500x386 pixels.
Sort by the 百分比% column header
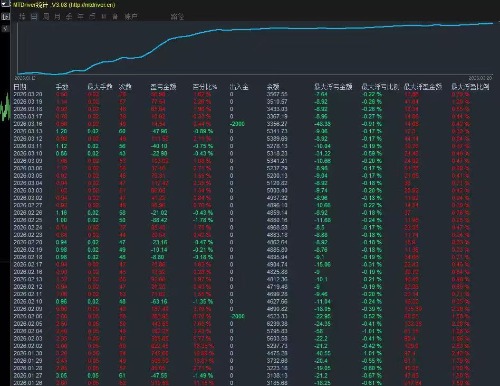tap(205, 87)
